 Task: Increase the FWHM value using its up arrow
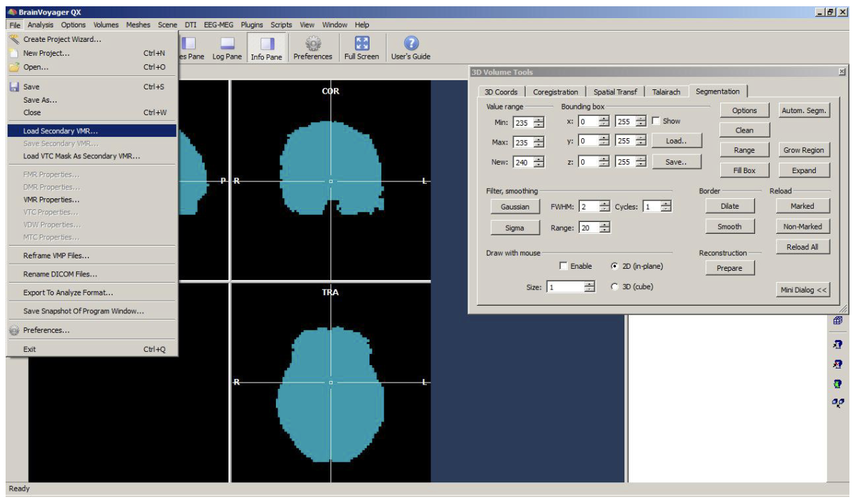[604, 204]
